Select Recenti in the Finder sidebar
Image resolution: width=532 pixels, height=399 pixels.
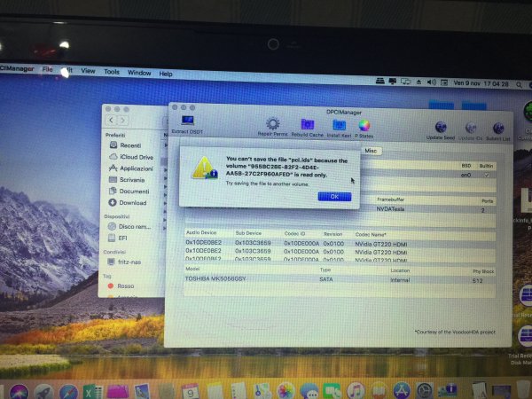click(x=130, y=145)
